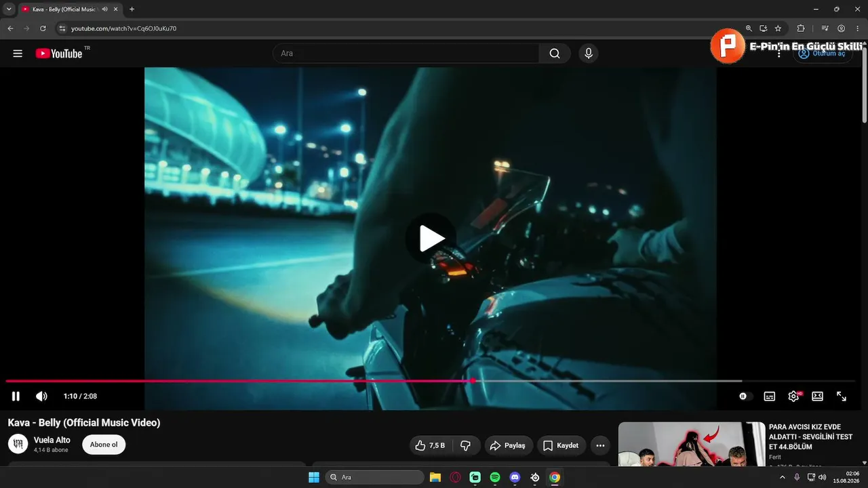Open the YouTube guide hamburger menu
Viewport: 868px width, 488px height.
[18, 54]
